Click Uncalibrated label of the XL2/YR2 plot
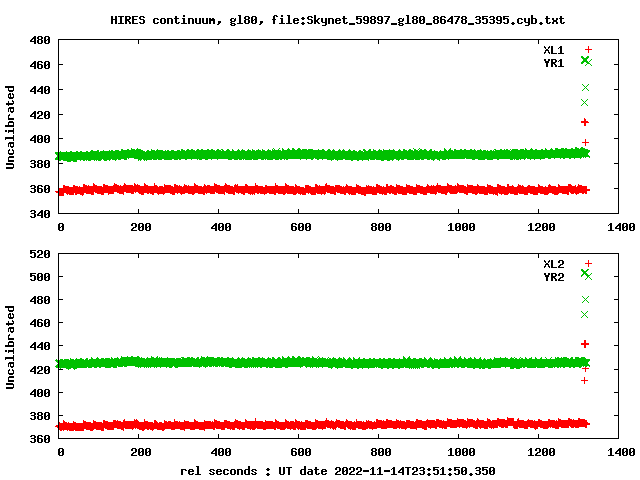The height and width of the screenshot is (480, 640). click(10, 347)
